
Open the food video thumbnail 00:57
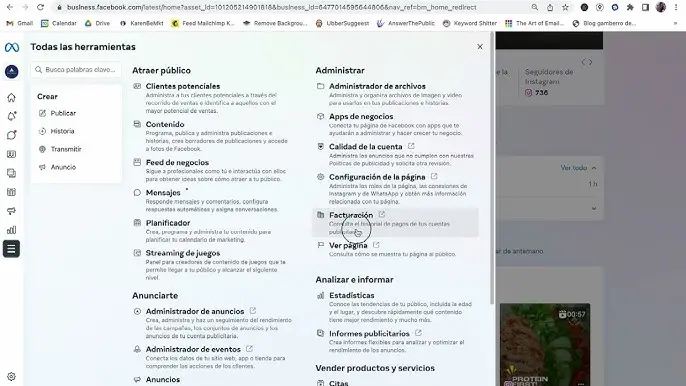point(545,344)
